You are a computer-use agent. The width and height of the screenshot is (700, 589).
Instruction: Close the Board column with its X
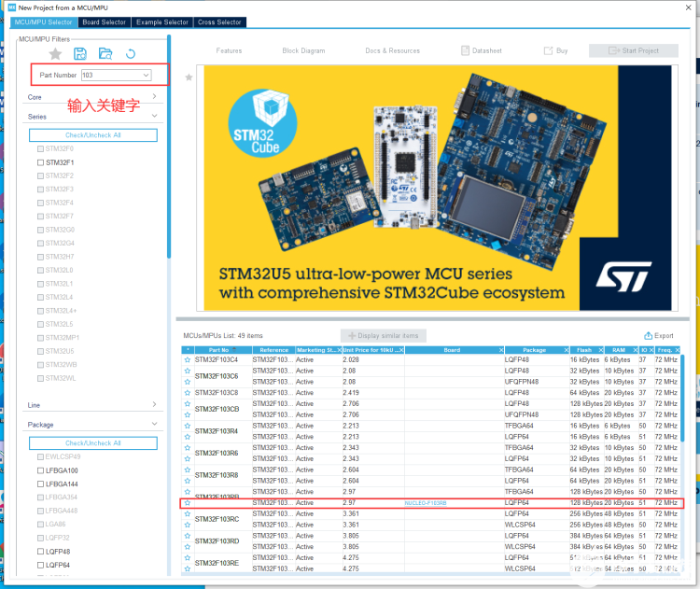pos(500,350)
